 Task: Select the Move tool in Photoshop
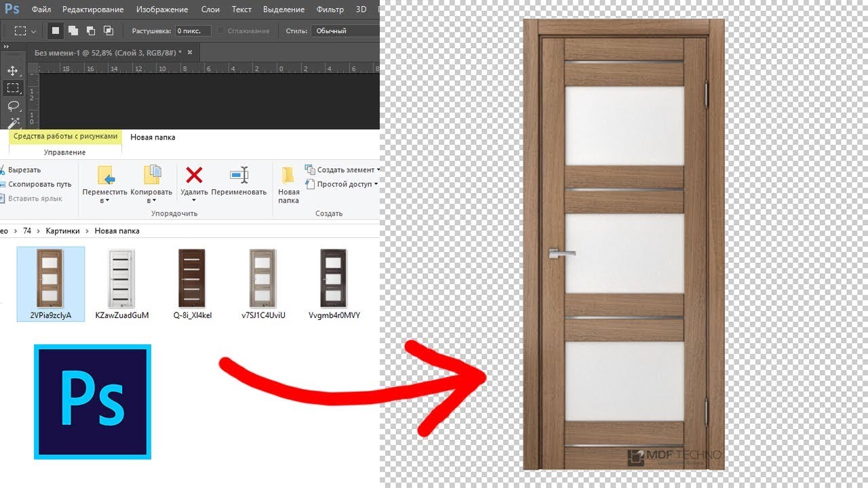tap(12, 70)
